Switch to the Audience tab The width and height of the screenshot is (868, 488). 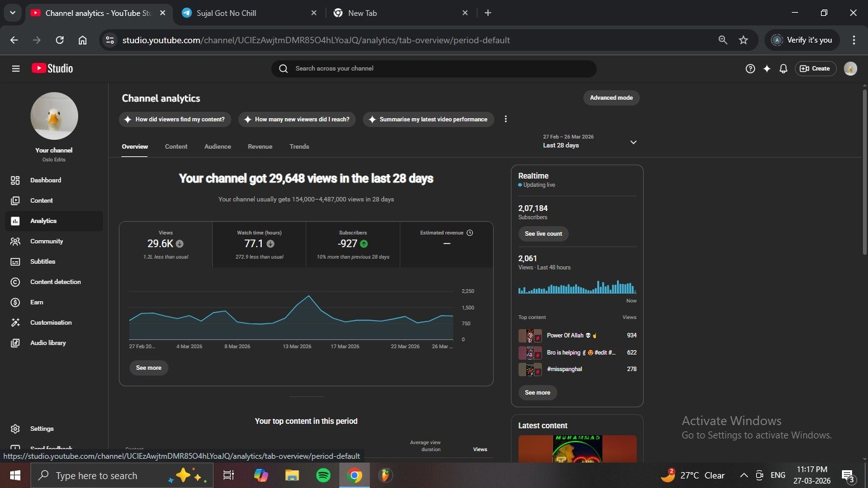(x=217, y=147)
